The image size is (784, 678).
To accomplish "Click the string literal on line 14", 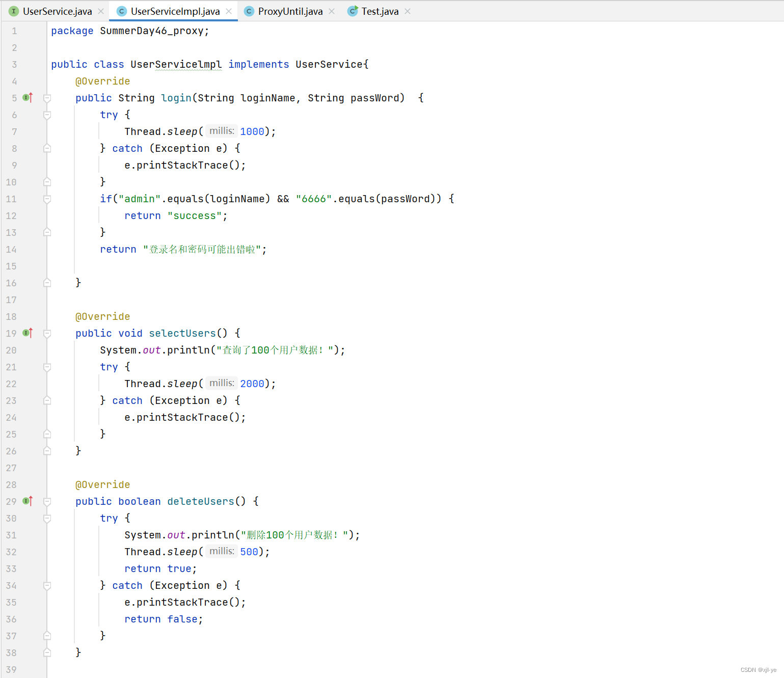I will (x=202, y=249).
